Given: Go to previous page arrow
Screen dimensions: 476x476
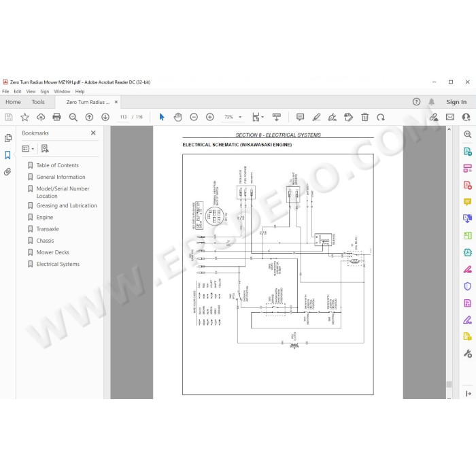Looking at the screenshot, I should (89, 117).
